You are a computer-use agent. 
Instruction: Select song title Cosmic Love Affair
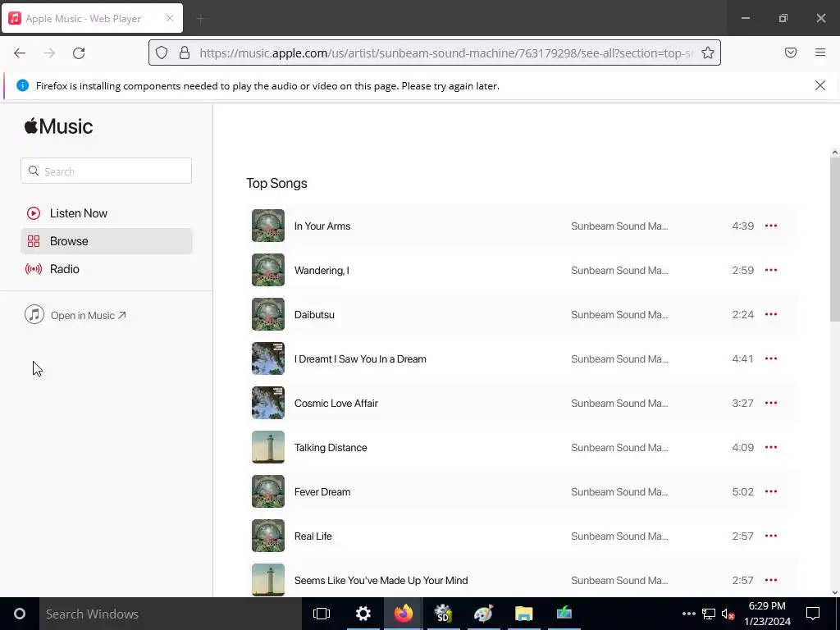pyautogui.click(x=336, y=404)
